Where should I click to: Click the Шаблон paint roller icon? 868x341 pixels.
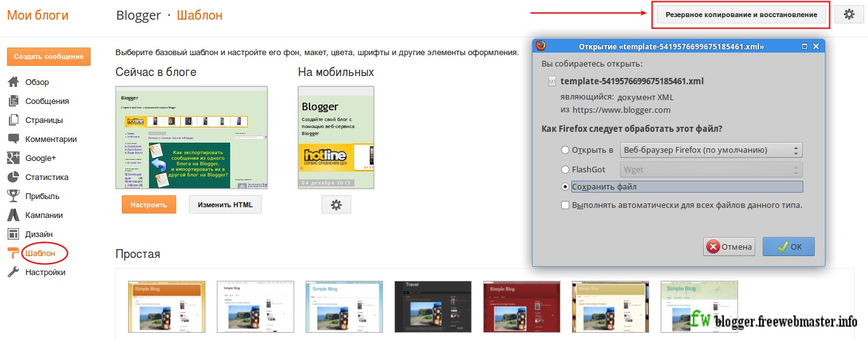coord(13,253)
